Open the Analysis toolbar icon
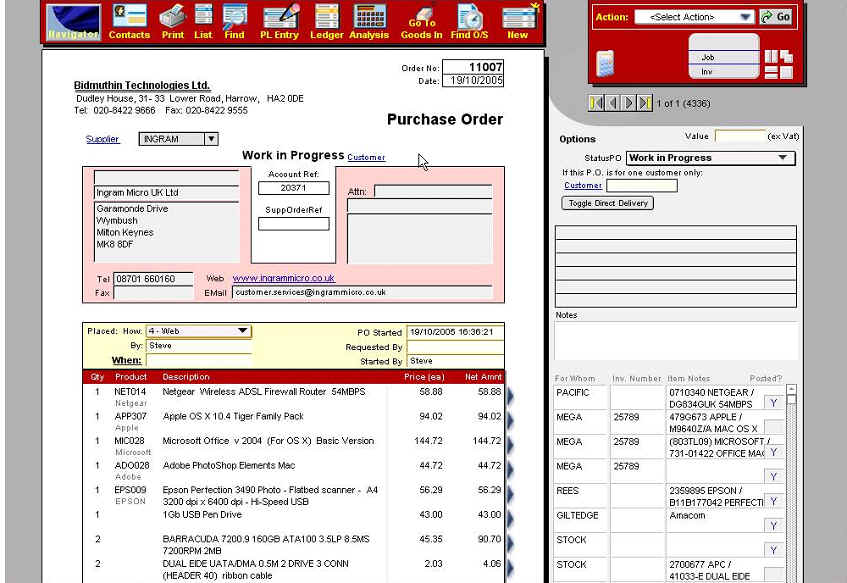The width and height of the screenshot is (847, 583). pyautogui.click(x=369, y=22)
